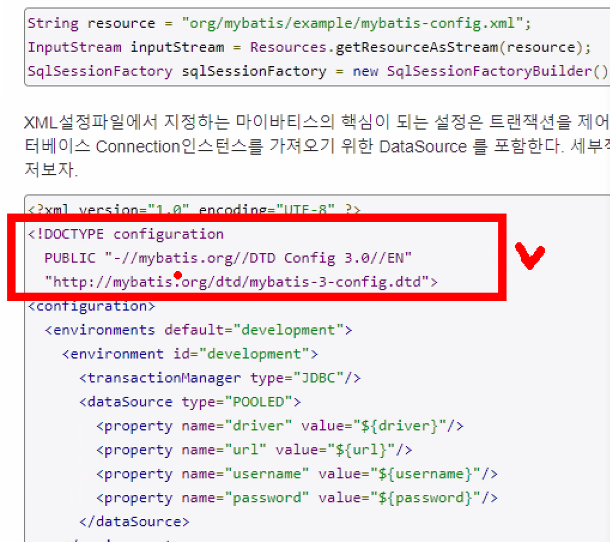Click the 'SqlSessionFactory sqlSessionFactory' code line
The image size is (610, 542).
[x=318, y=71]
